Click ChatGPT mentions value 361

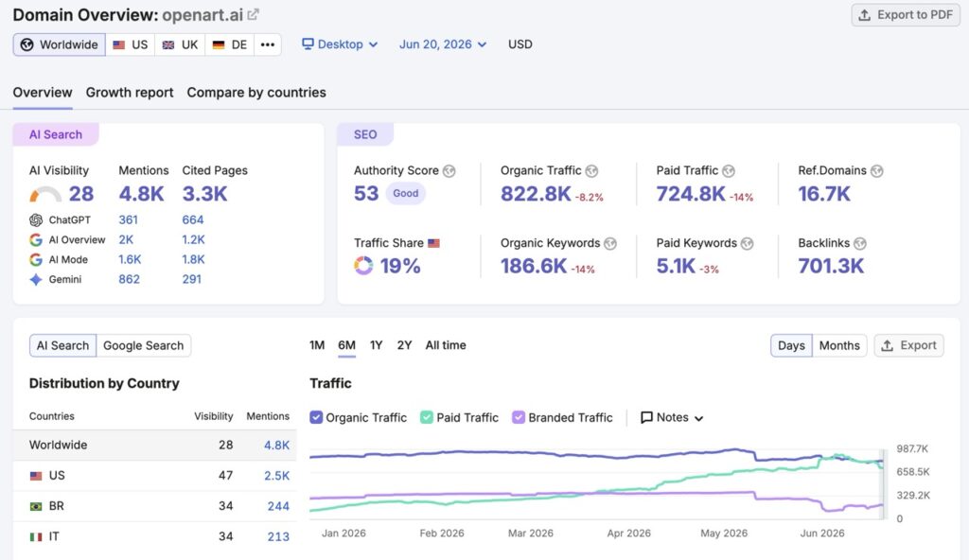[x=129, y=220]
